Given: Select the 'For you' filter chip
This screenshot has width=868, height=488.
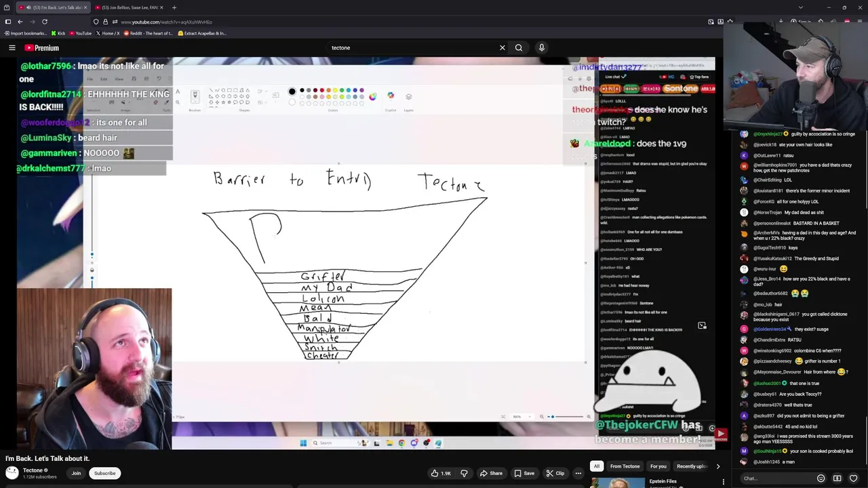Looking at the screenshot, I should (658, 466).
